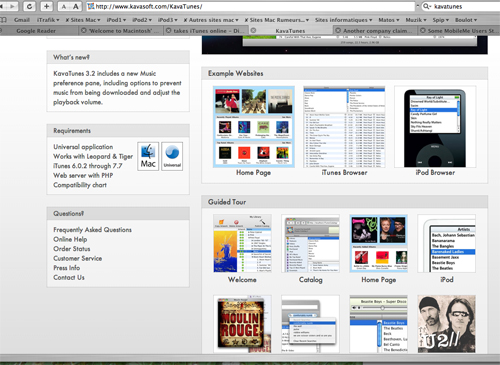Image resolution: width=500 pixels, height=365 pixels.
Task: Open the search magnifier icon in the search field
Action: point(427,6)
